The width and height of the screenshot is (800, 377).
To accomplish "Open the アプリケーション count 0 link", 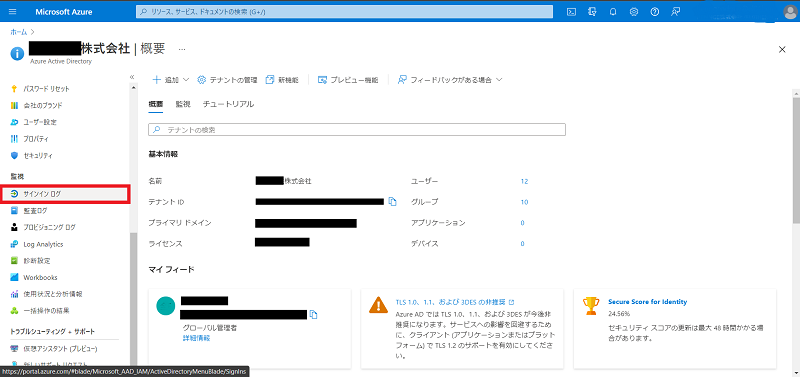I will pos(522,223).
